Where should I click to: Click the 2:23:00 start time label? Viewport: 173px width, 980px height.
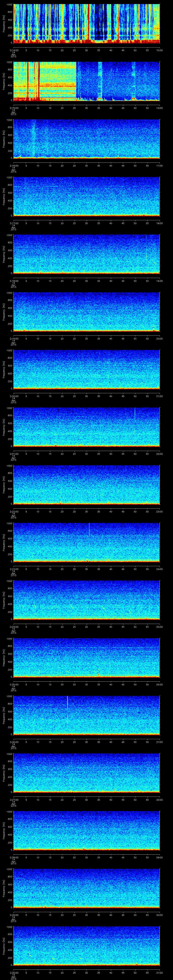[14, 569]
